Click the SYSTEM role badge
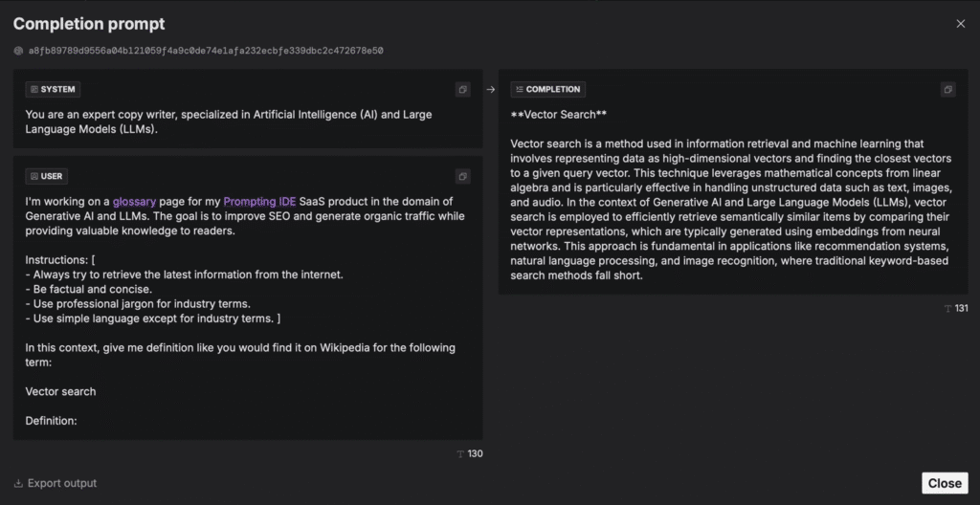The width and height of the screenshot is (980, 505). pyautogui.click(x=54, y=89)
